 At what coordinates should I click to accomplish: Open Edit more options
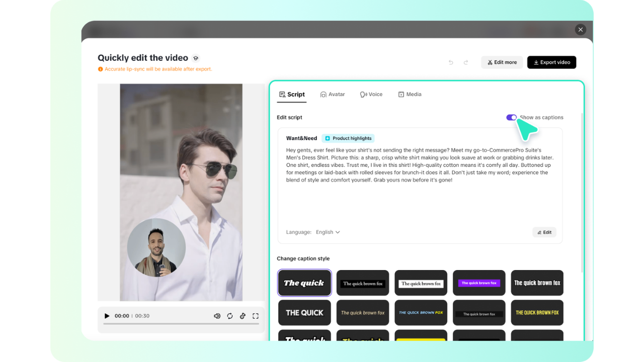(x=502, y=62)
